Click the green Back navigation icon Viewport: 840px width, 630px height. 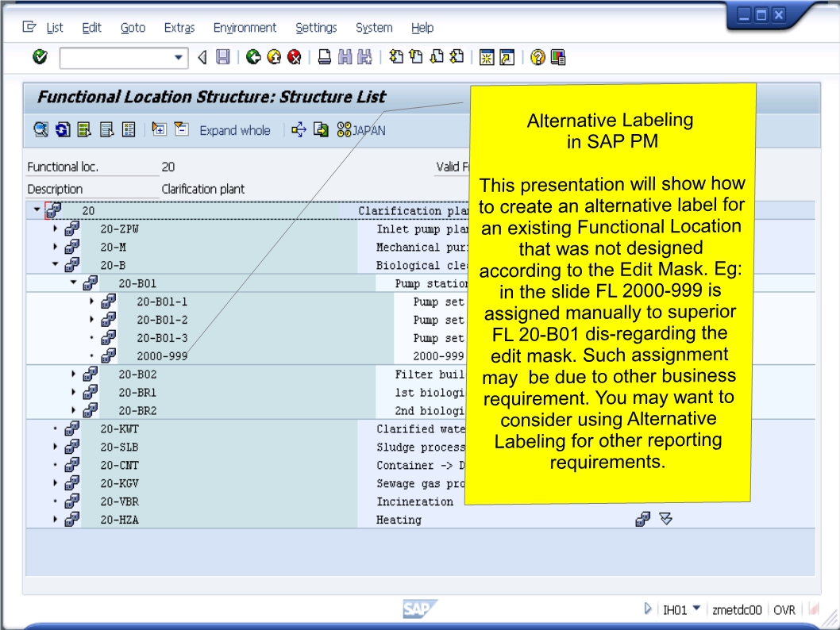252,57
